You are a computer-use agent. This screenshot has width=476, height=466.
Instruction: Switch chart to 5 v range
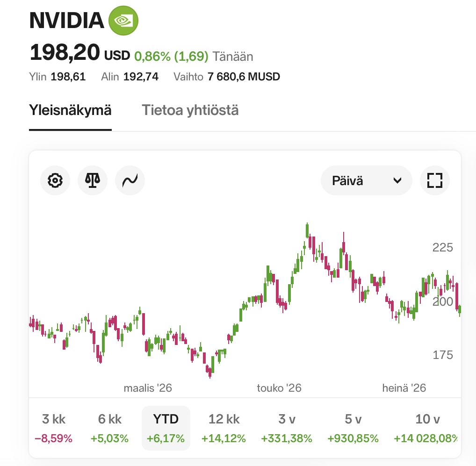353,428
